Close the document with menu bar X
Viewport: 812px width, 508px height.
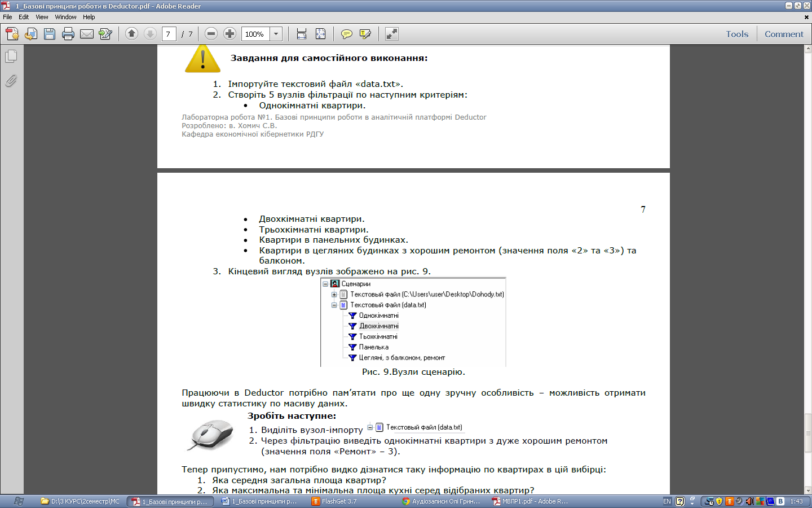[806, 17]
